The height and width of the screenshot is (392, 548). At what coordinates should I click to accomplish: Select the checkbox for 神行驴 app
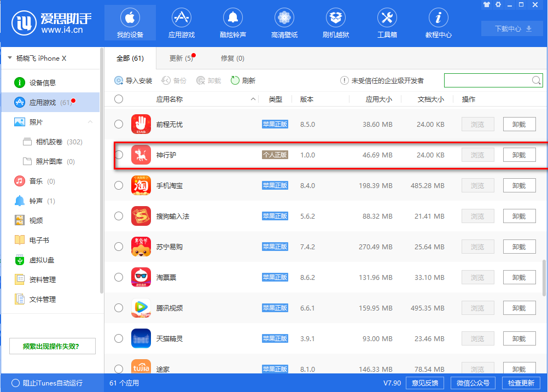(119, 155)
